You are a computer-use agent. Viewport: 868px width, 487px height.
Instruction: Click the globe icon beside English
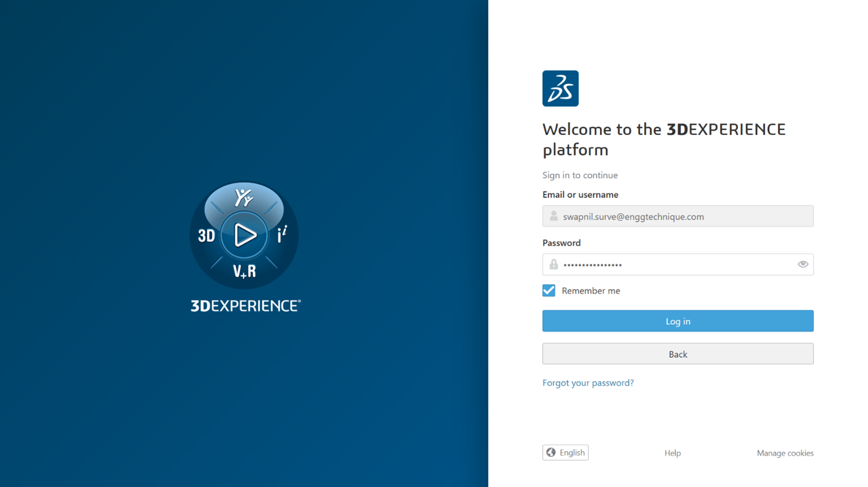pos(551,452)
